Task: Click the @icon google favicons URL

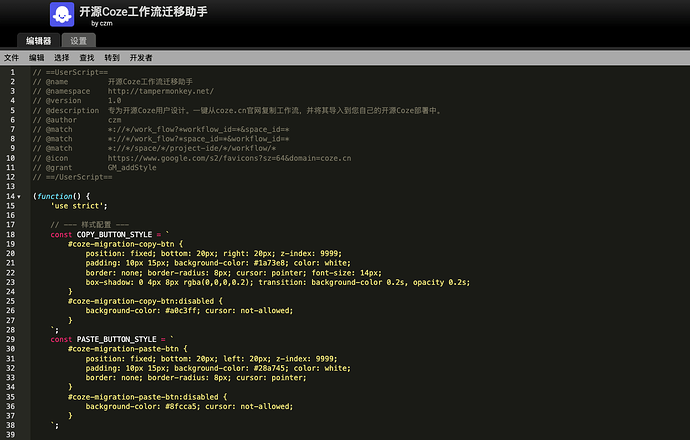Action: (x=230, y=158)
